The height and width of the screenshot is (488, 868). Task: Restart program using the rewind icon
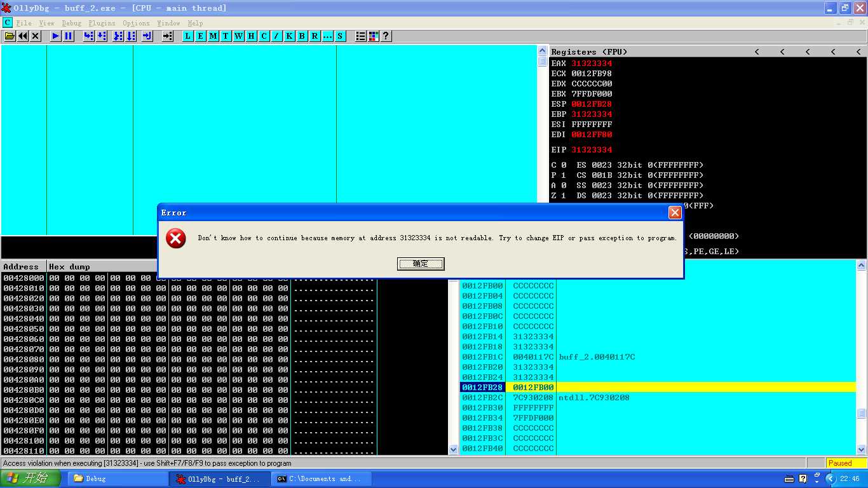point(23,36)
